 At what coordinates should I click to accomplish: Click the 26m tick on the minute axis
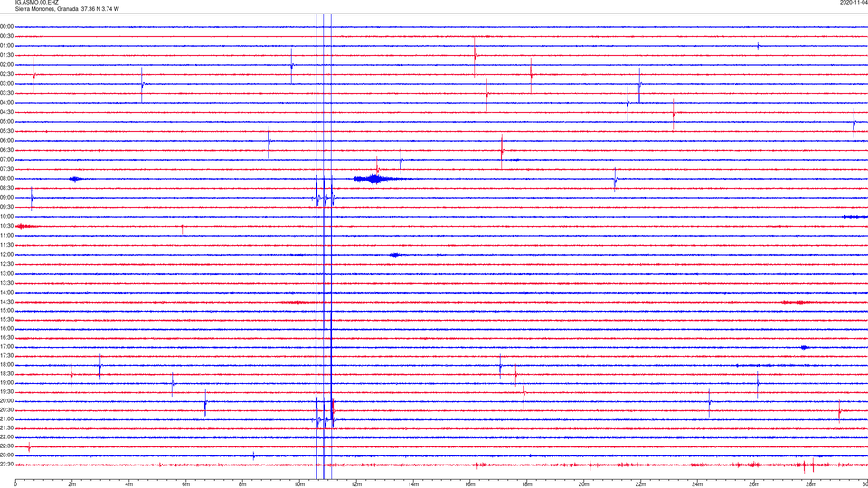754,484
